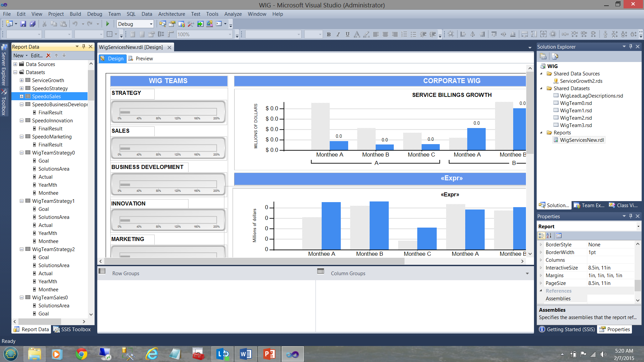644x362 pixels.
Task: Open the SSIS Toolbox tab
Action: pyautogui.click(x=72, y=329)
